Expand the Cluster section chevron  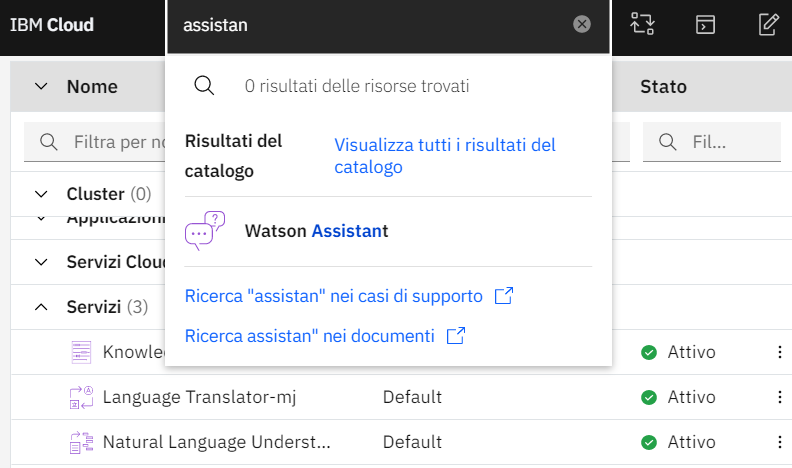[x=41, y=193]
